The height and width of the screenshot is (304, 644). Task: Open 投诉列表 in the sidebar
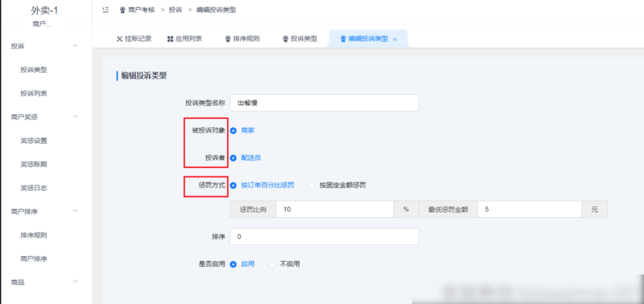pos(33,93)
